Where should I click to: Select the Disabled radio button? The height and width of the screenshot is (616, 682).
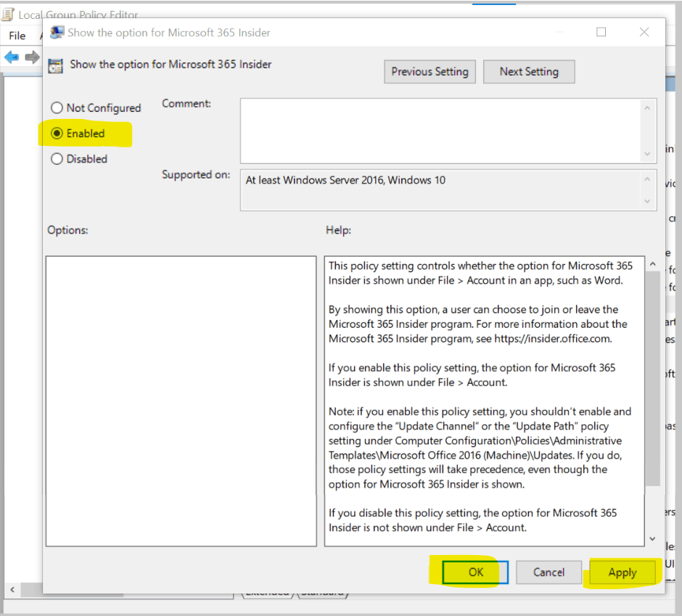(57, 159)
